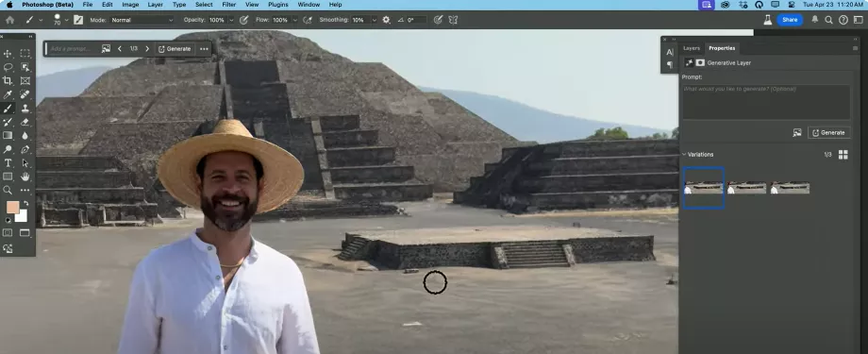Change screen mode
The height and width of the screenshot is (354, 868).
[x=25, y=233]
